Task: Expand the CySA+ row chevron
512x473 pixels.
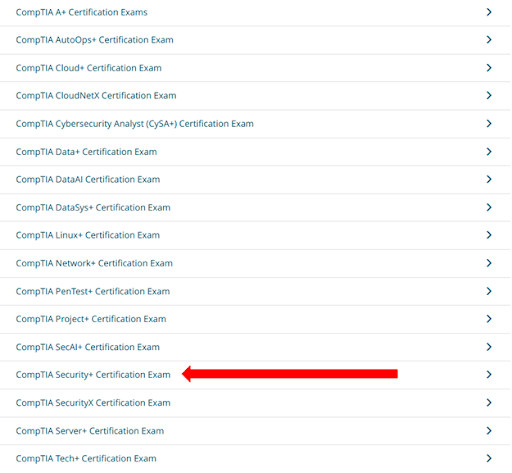Action: coord(489,124)
